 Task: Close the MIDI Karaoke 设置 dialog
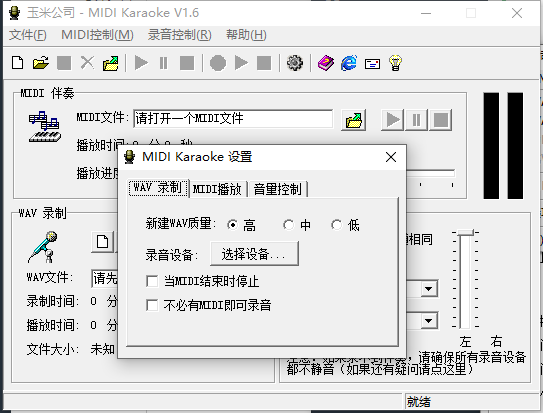coord(391,157)
